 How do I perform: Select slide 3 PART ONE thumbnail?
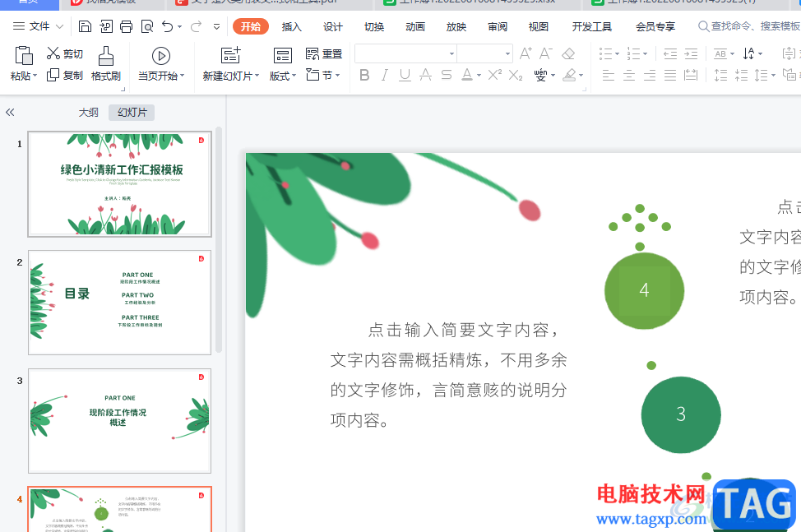(119, 421)
